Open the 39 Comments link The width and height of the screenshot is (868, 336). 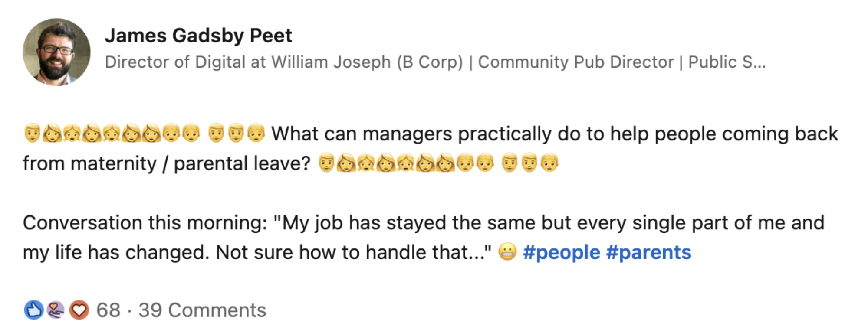pyautogui.click(x=202, y=310)
